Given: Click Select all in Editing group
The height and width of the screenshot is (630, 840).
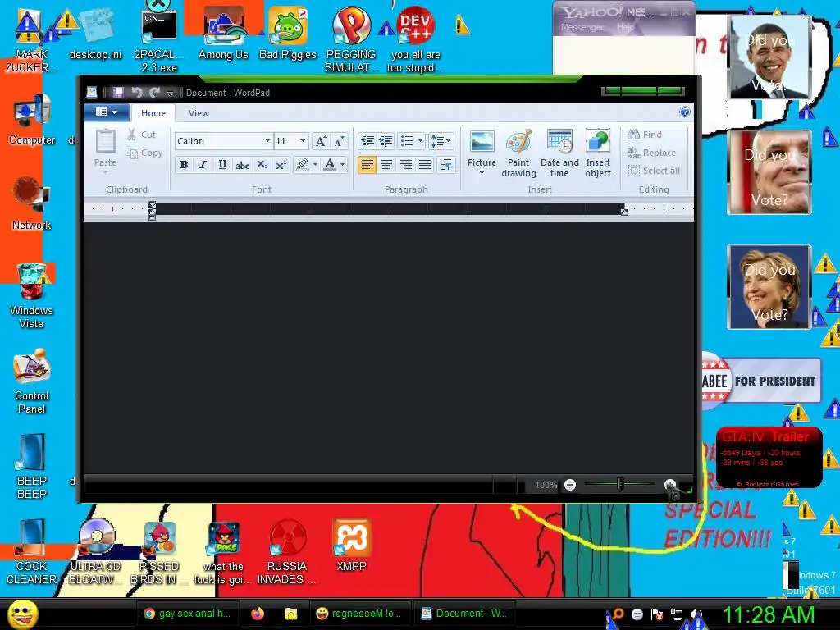Looking at the screenshot, I should (x=654, y=171).
